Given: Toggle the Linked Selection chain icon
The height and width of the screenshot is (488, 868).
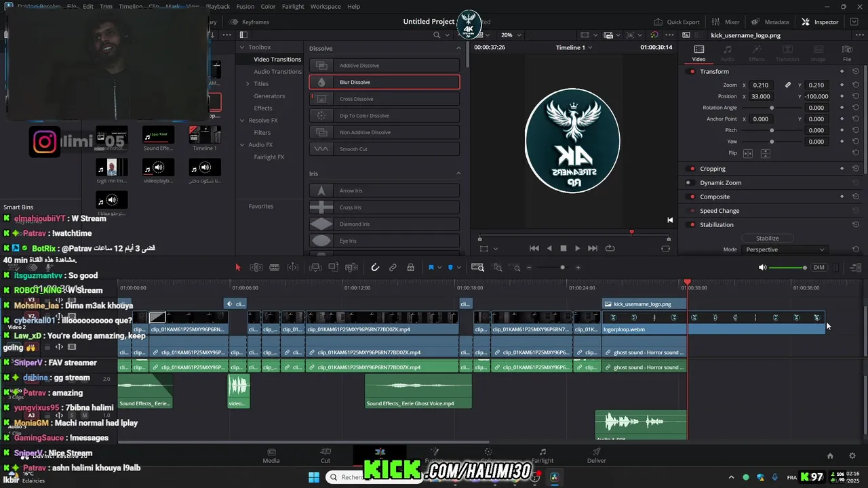Looking at the screenshot, I should pos(393,268).
